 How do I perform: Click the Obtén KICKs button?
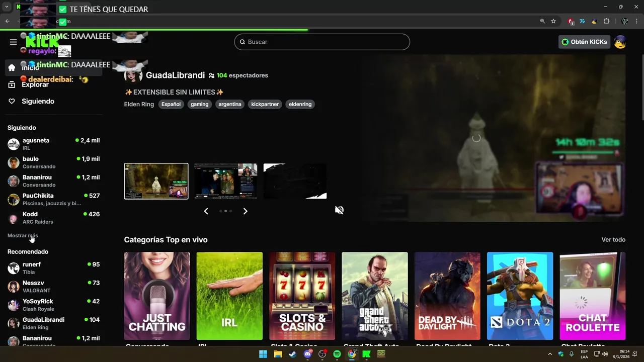pyautogui.click(x=584, y=42)
